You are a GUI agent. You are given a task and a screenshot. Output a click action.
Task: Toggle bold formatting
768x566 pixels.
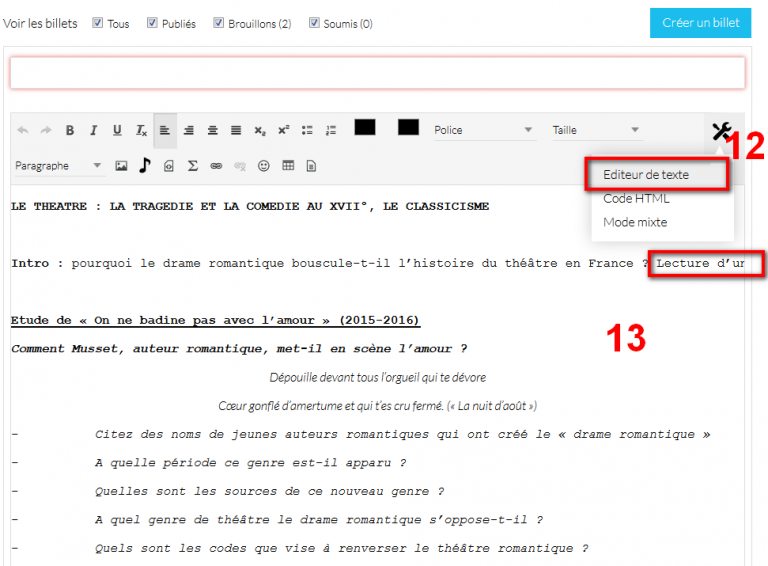(x=70, y=130)
